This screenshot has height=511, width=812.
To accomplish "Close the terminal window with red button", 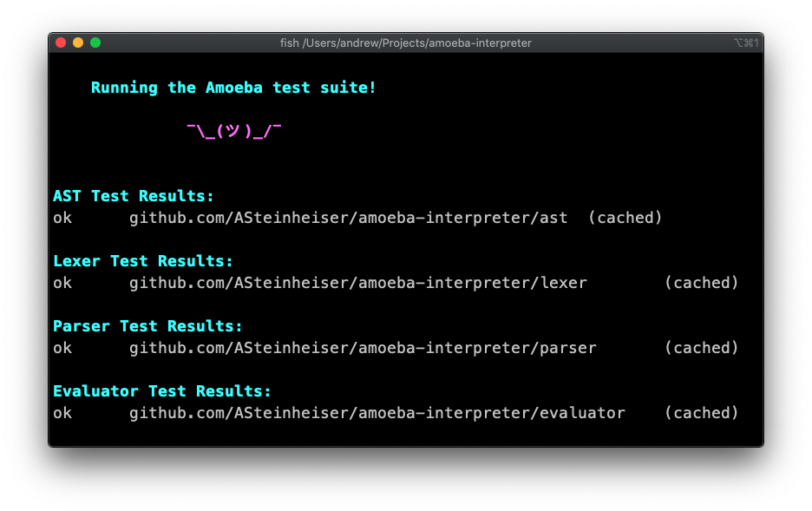I will click(x=61, y=43).
